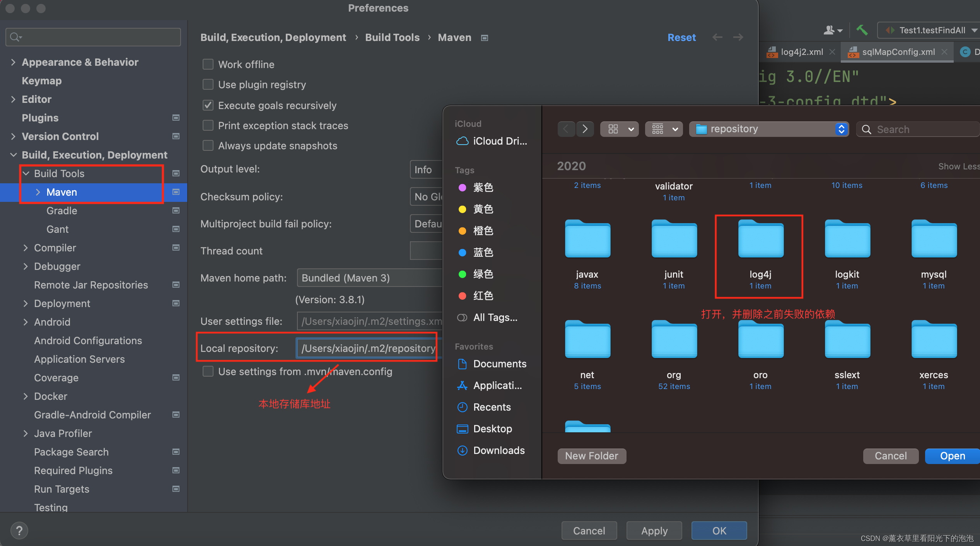Check Always update snapshots

pyautogui.click(x=208, y=145)
